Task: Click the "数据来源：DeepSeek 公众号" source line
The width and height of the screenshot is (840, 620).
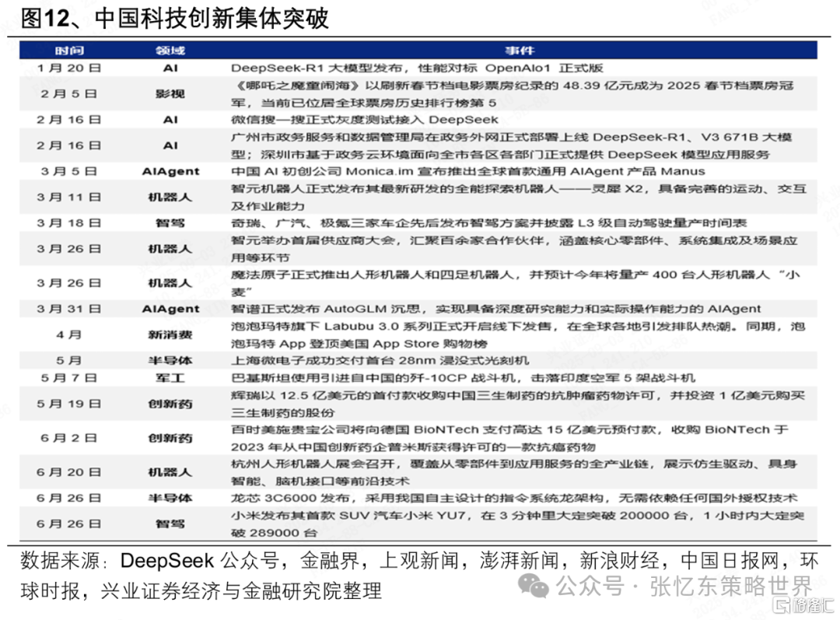Action: tap(419, 576)
